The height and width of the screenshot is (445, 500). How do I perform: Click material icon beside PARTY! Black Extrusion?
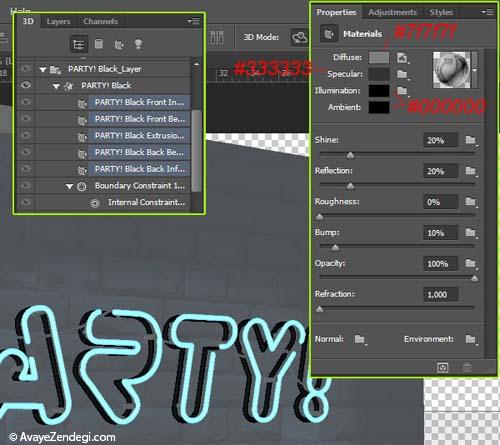click(x=82, y=137)
